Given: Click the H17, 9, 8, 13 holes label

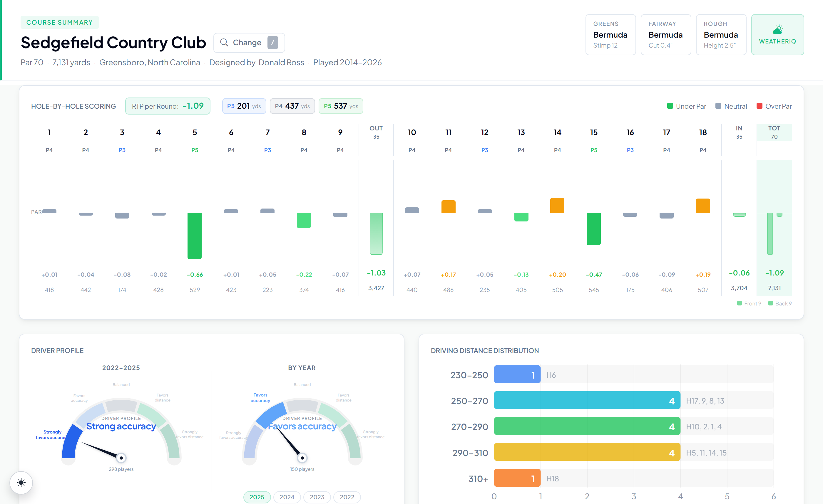Looking at the screenshot, I should pos(705,401).
